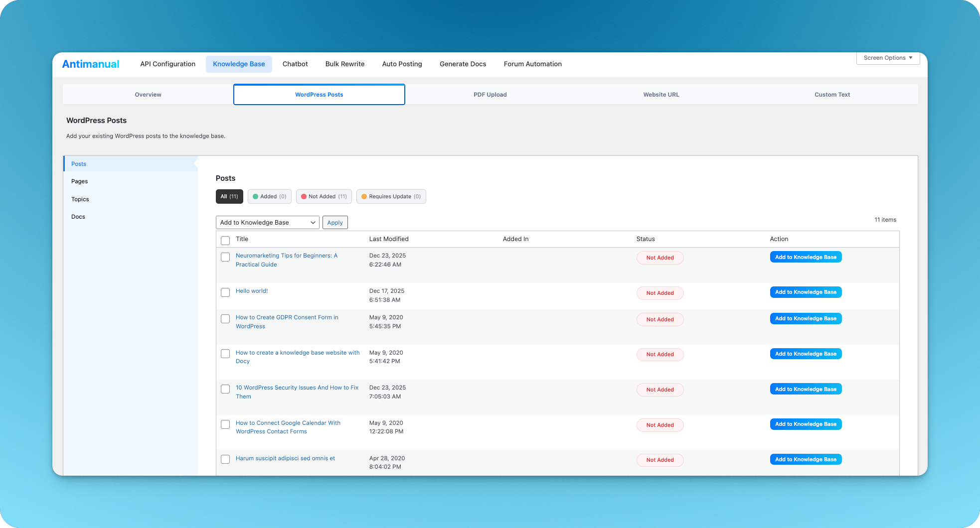Screen dimensions: 980x528
Task: Select Bulk Rewrite from the navigation
Action: point(344,64)
